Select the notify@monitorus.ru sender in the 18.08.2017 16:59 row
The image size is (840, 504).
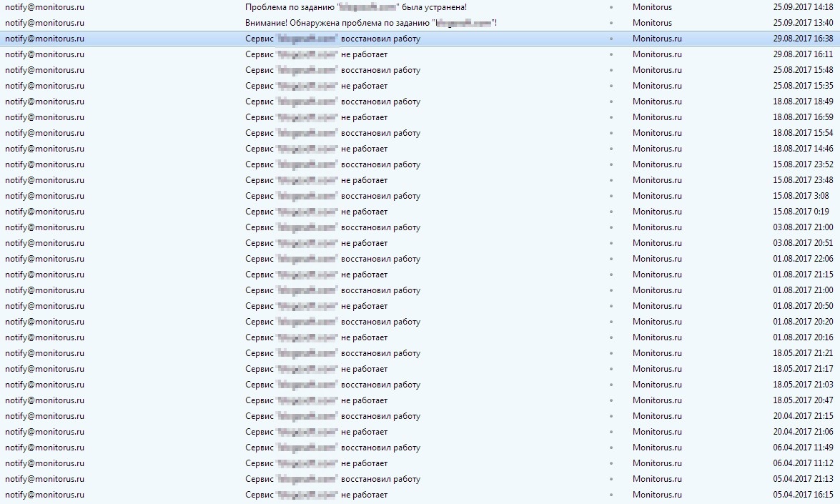(x=44, y=117)
